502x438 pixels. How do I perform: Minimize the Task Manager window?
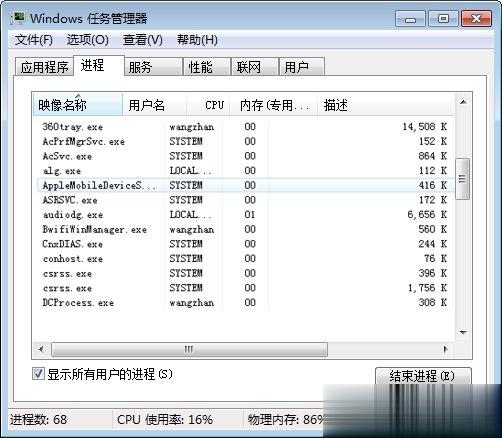pos(410,19)
